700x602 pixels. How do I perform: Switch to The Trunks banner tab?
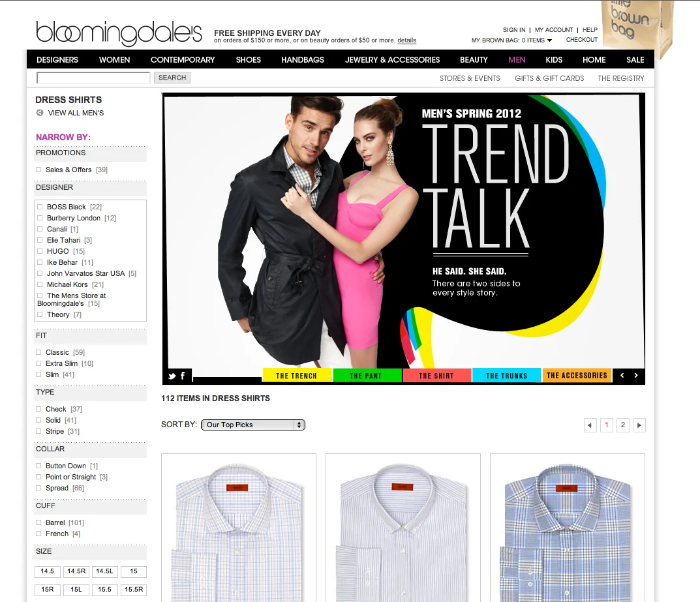pos(507,376)
